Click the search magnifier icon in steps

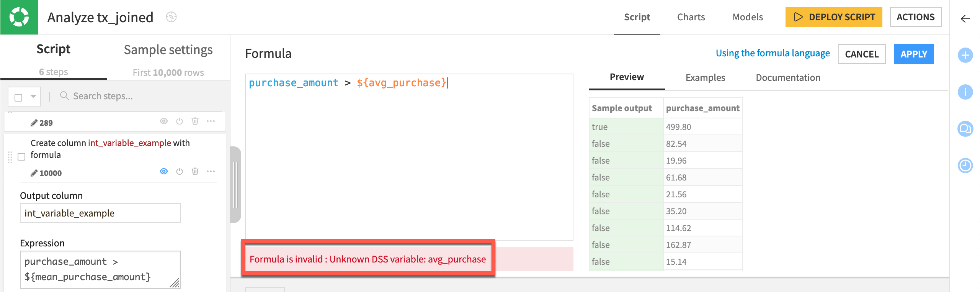64,96
